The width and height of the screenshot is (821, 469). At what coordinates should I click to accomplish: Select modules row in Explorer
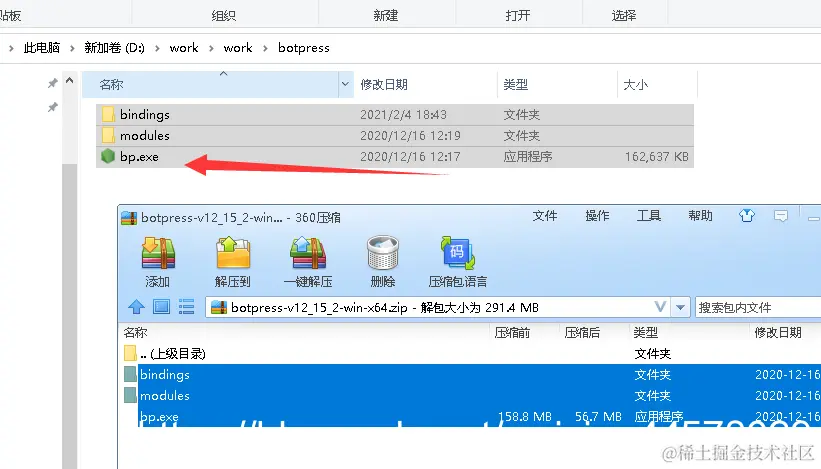pos(395,135)
